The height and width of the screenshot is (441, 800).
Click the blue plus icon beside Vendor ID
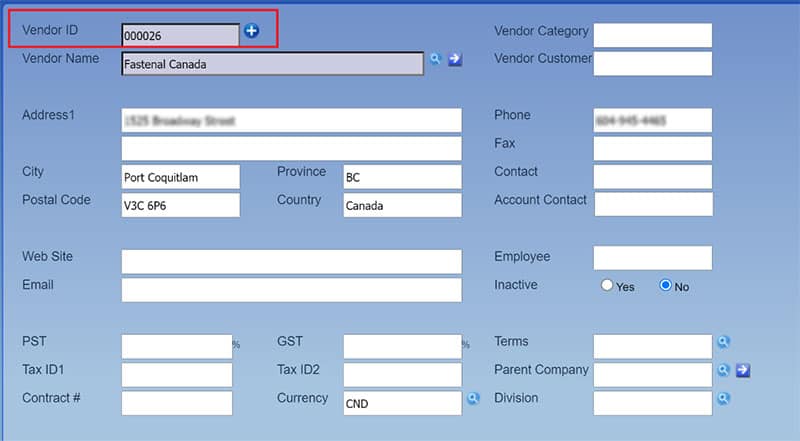point(251,32)
